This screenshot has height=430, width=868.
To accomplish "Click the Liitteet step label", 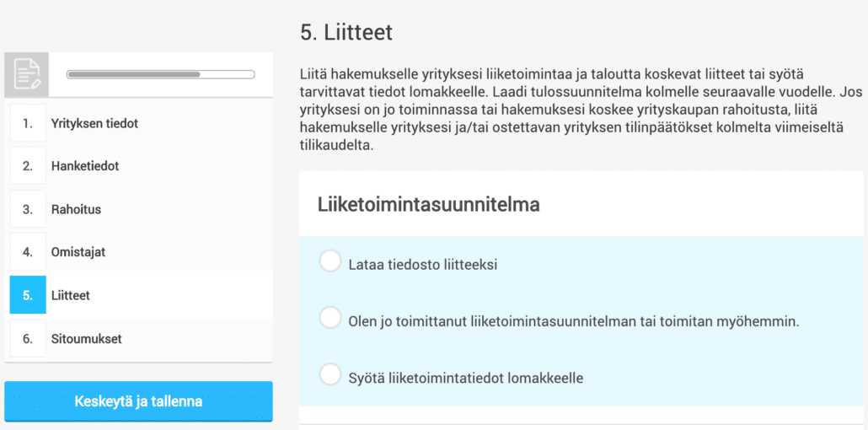I will (70, 295).
